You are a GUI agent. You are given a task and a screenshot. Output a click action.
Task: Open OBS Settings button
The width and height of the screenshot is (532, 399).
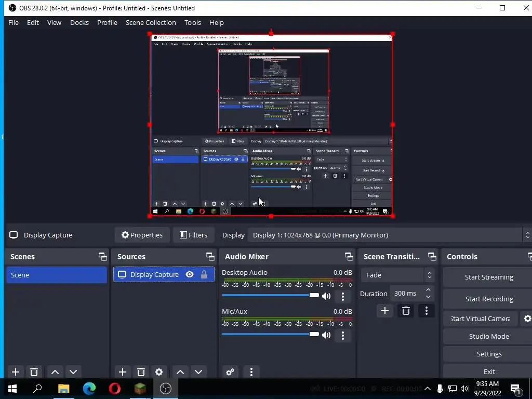(x=488, y=354)
